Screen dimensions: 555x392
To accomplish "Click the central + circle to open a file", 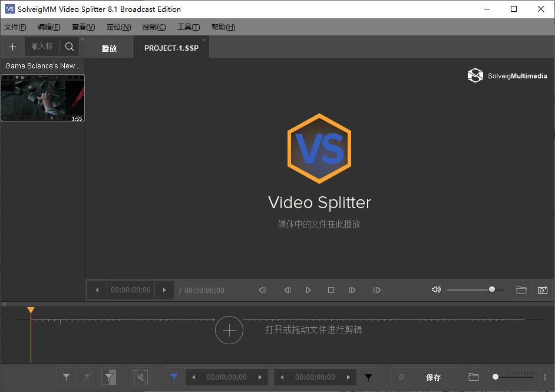I will 229,330.
